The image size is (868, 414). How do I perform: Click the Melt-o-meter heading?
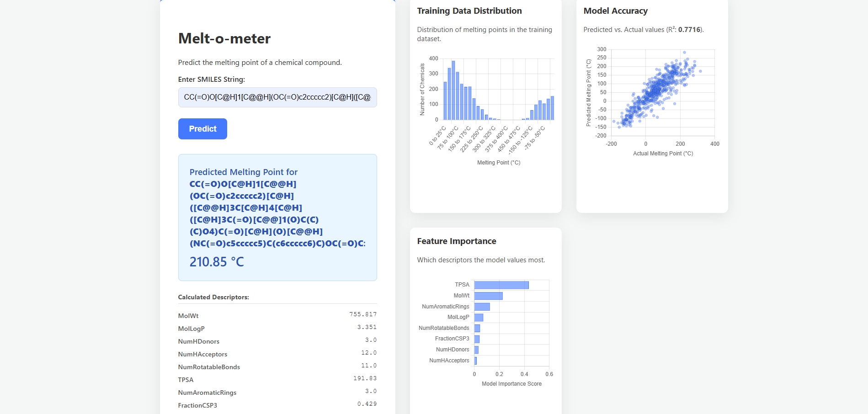(x=224, y=38)
